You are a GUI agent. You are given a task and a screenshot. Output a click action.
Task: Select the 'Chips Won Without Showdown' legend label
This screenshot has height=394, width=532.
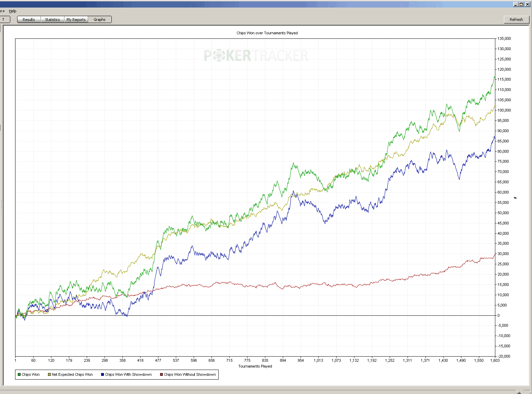coord(190,374)
